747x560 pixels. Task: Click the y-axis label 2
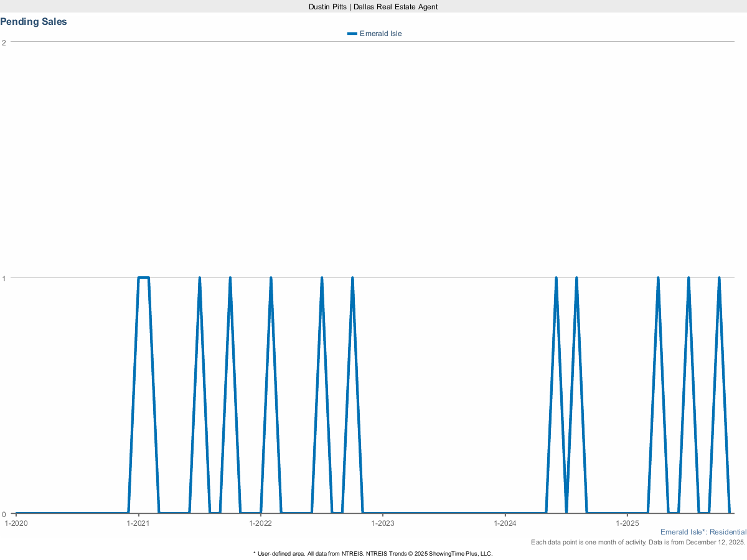pos(4,42)
